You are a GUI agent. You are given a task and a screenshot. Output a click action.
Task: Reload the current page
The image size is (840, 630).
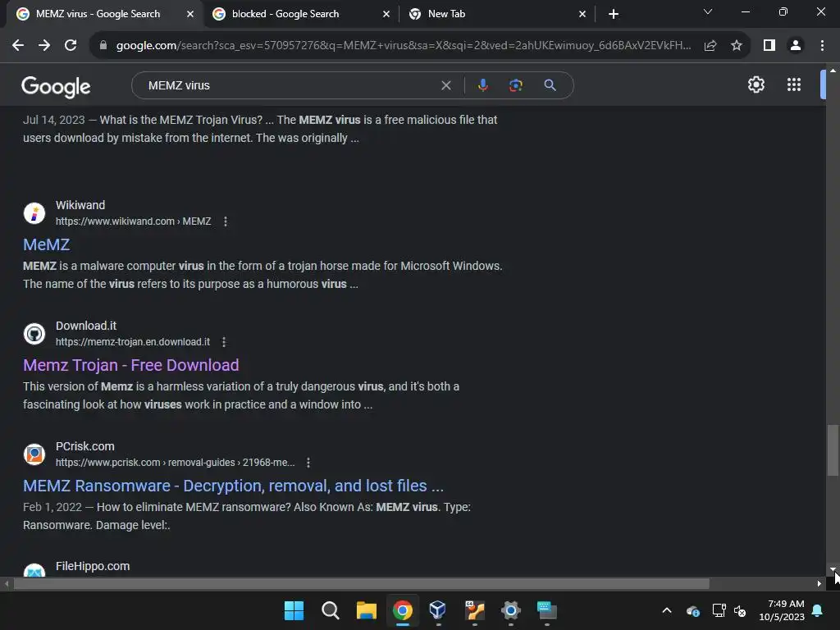point(71,46)
